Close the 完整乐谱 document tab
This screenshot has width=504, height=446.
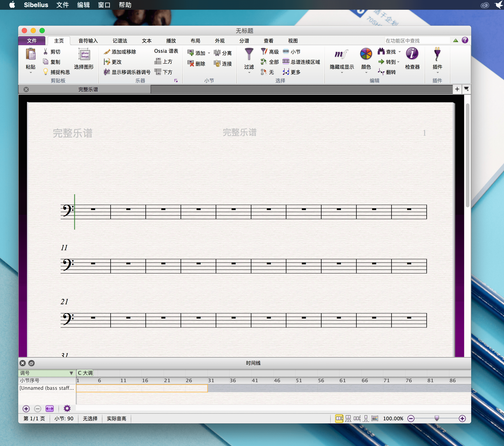coord(26,89)
